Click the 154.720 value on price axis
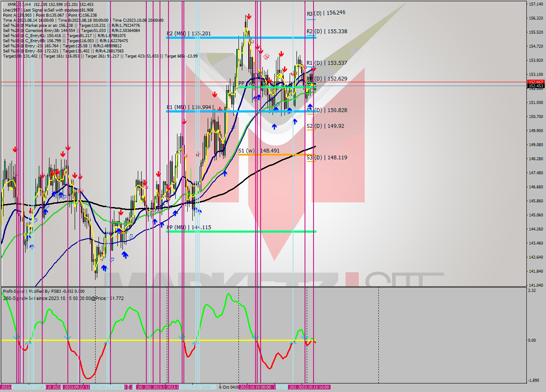 pyautogui.click(x=535, y=46)
